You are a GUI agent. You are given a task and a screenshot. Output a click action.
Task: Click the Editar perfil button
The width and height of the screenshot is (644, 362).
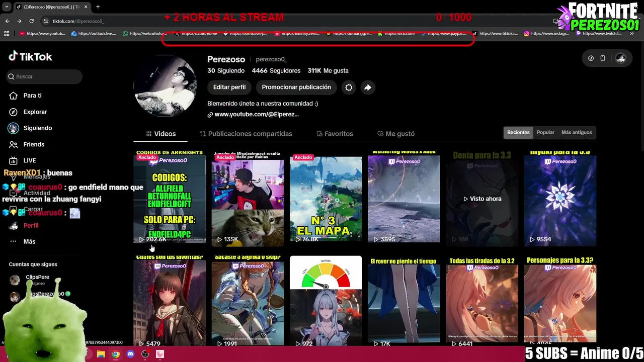point(229,87)
